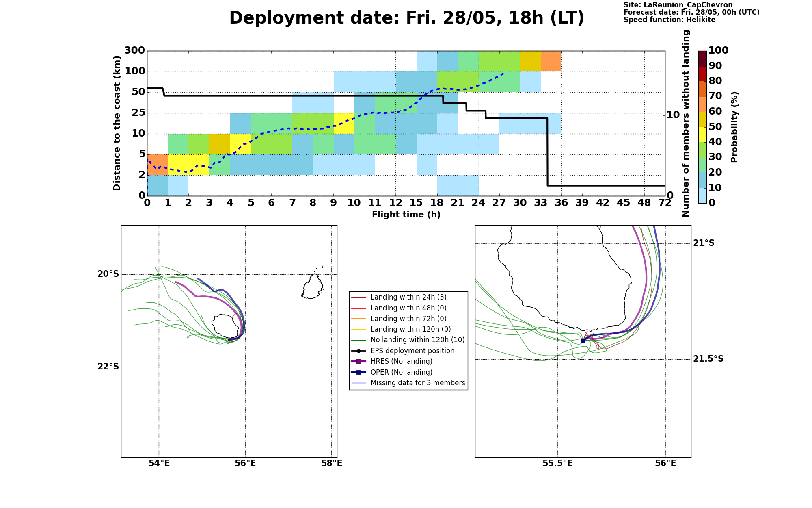Click the 'Flight time (h)' axis label

(406, 215)
